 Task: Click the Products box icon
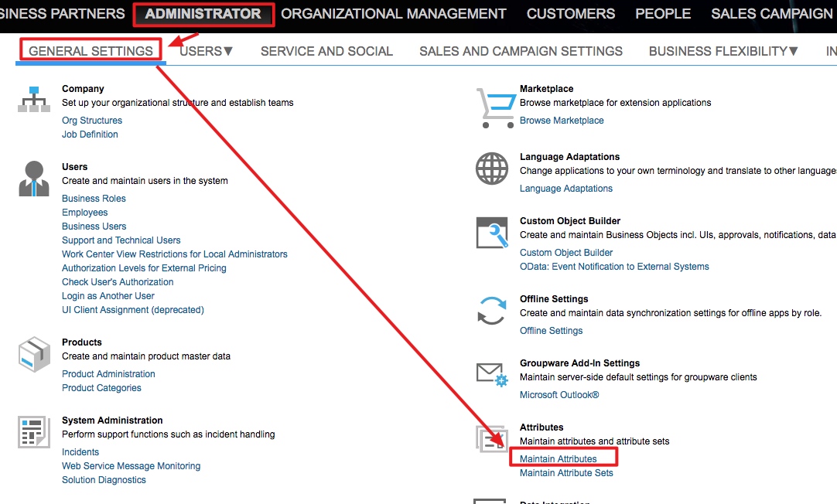[34, 353]
